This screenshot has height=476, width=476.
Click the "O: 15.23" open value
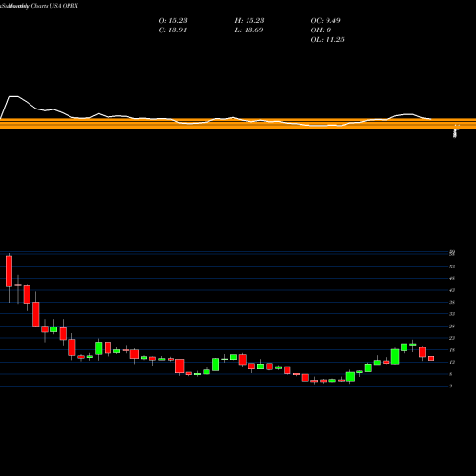172,21
